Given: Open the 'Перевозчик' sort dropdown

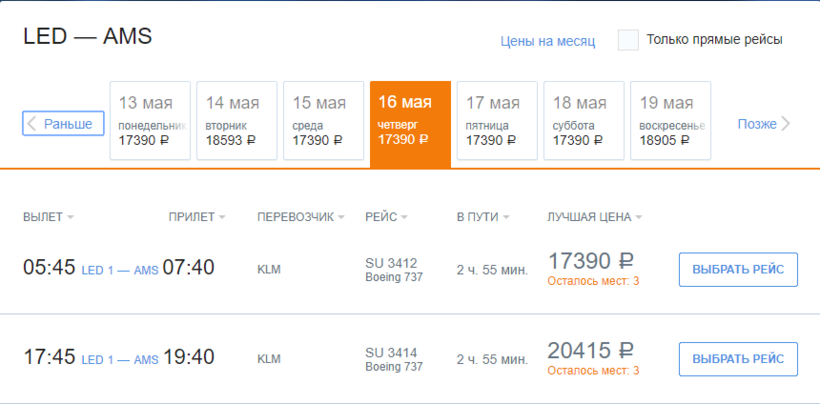Looking at the screenshot, I should pos(300,217).
